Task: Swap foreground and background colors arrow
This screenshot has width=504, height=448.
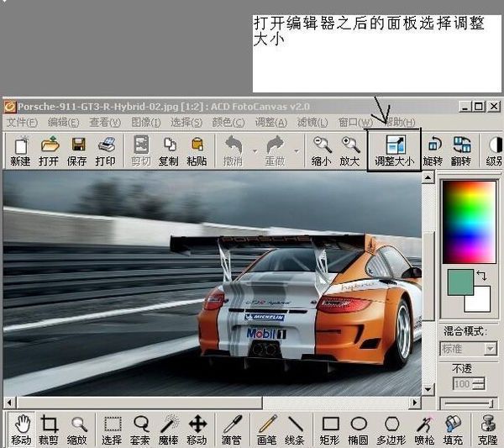Action: tap(482, 276)
